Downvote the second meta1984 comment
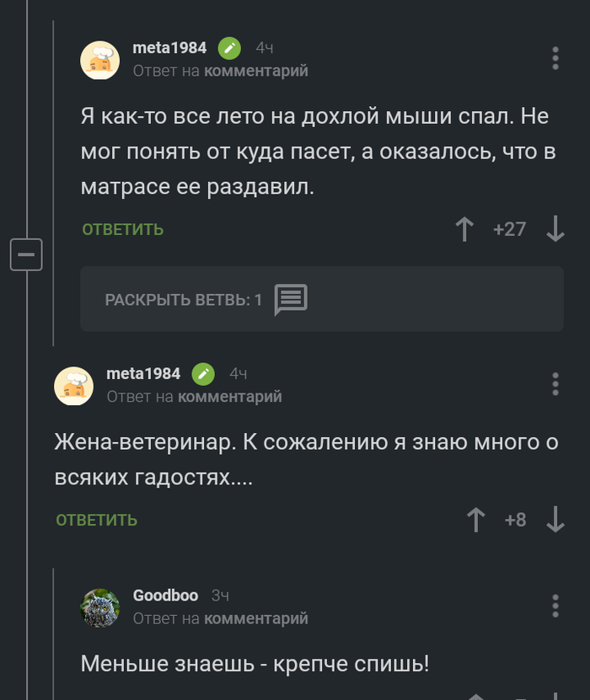 point(555,520)
